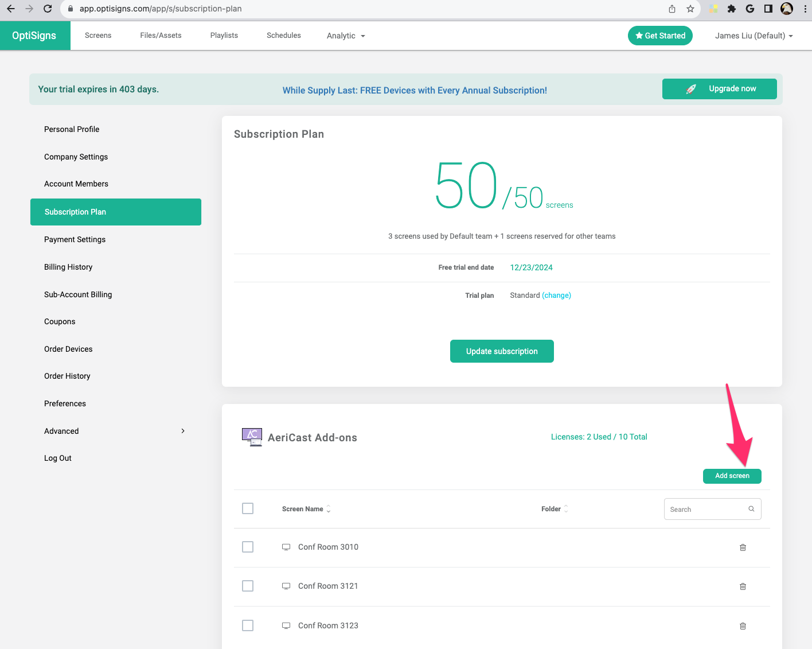Image resolution: width=812 pixels, height=649 pixels.
Task: Click the search magnifier icon in the search box
Action: click(751, 509)
